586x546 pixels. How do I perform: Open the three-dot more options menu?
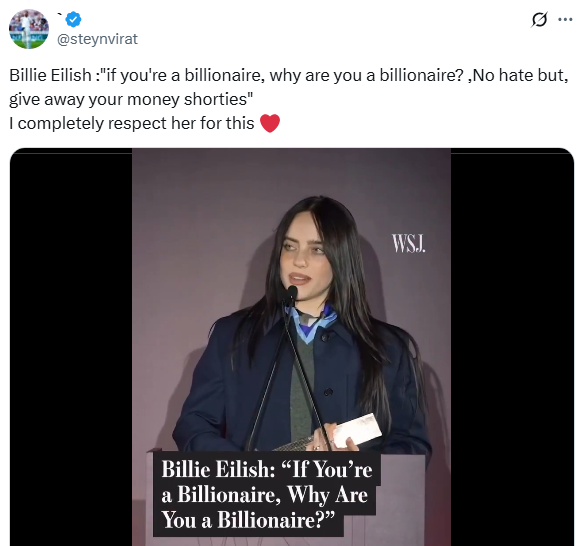click(565, 19)
